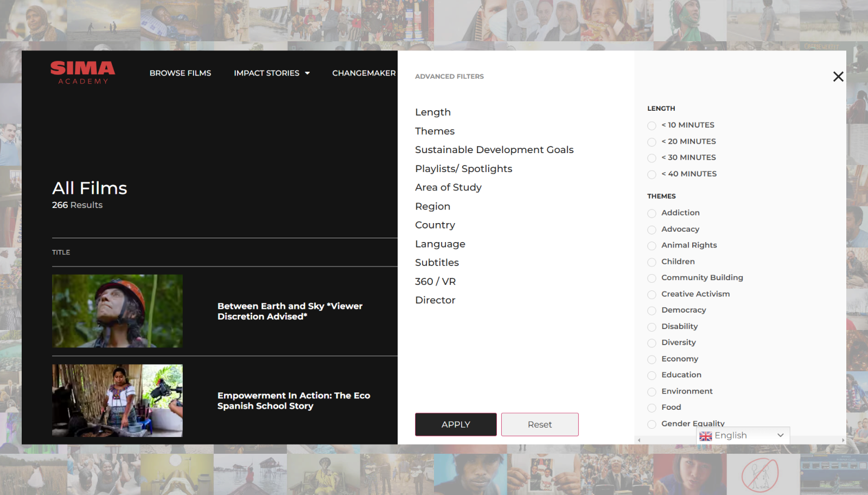The image size is (868, 495).
Task: Jump to Sustainable Development Goals filters
Action: tap(494, 150)
